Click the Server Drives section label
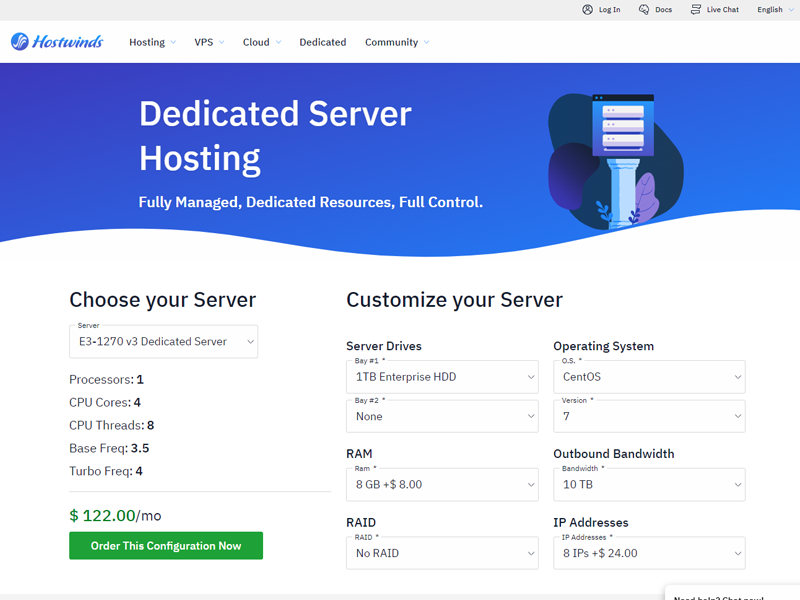800x600 pixels. [384, 346]
